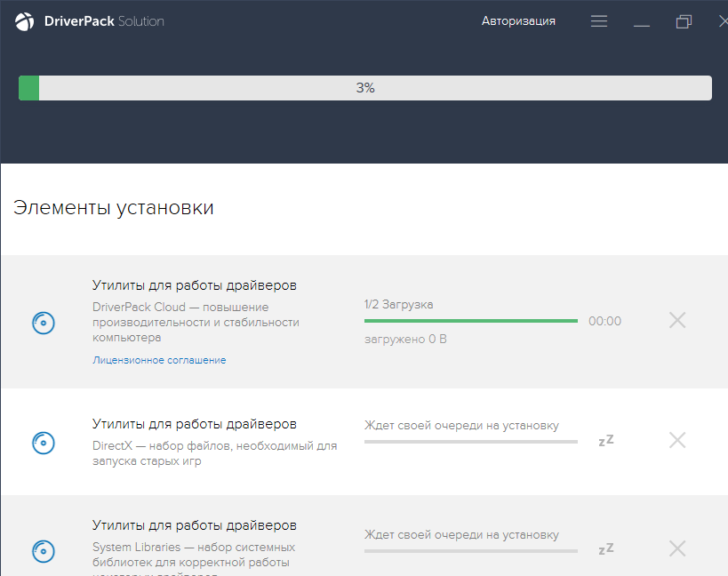
Task: Minimize the DriverPack window
Action: point(642,22)
